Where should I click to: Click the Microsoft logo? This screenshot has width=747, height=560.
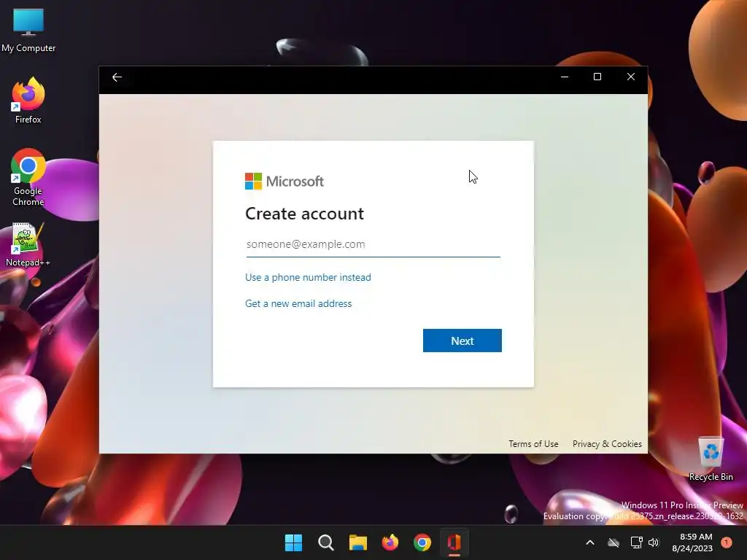[x=284, y=181]
